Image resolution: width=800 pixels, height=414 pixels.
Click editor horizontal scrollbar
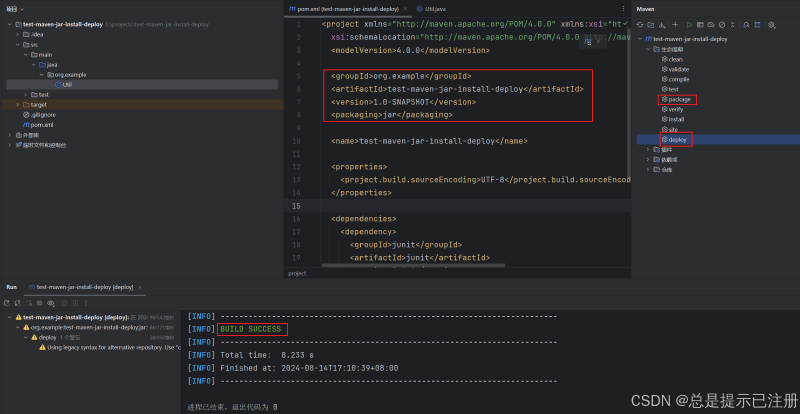click(413, 265)
